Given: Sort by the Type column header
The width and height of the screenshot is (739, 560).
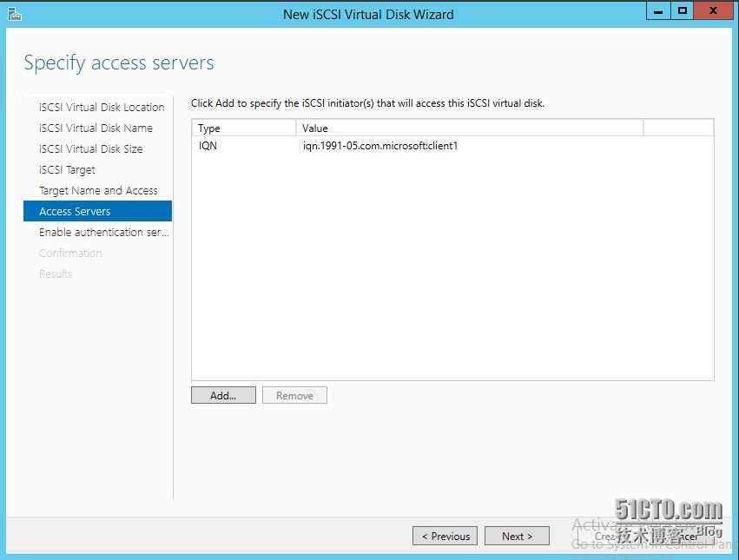Looking at the screenshot, I should point(244,128).
